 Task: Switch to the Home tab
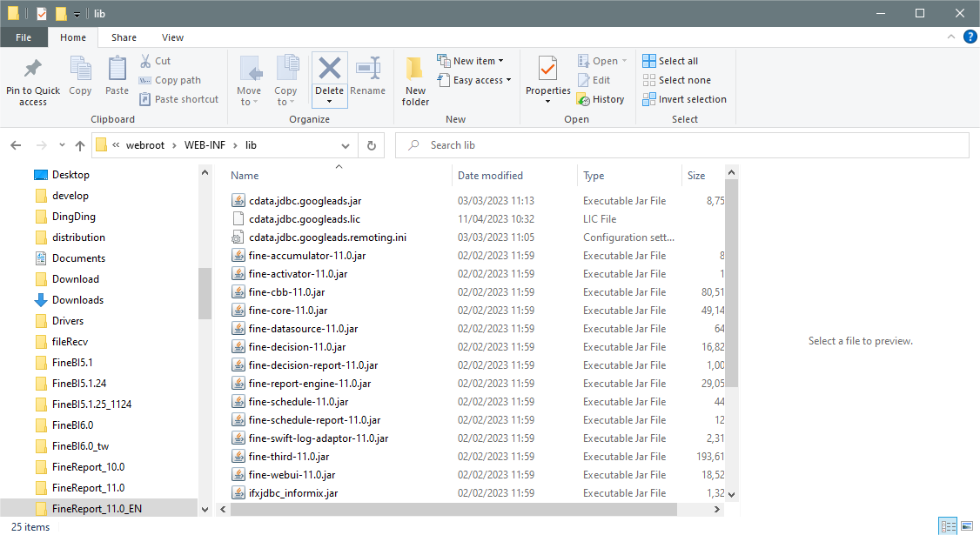point(73,37)
